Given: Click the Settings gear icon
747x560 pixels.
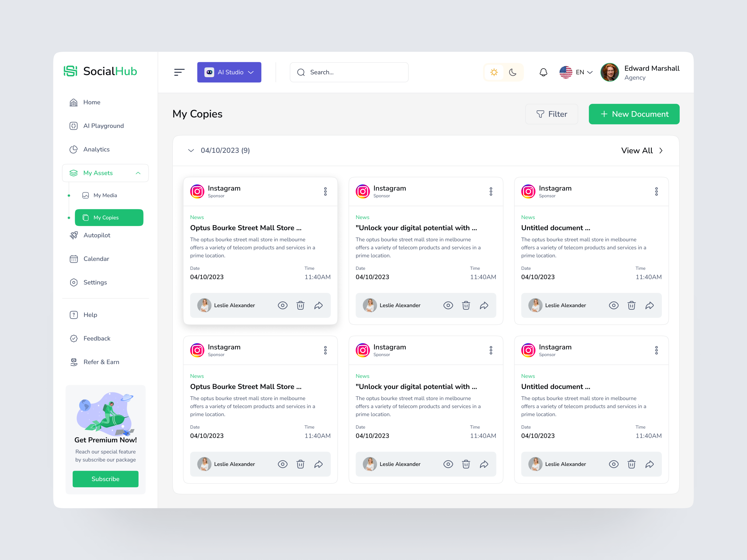Looking at the screenshot, I should (73, 282).
